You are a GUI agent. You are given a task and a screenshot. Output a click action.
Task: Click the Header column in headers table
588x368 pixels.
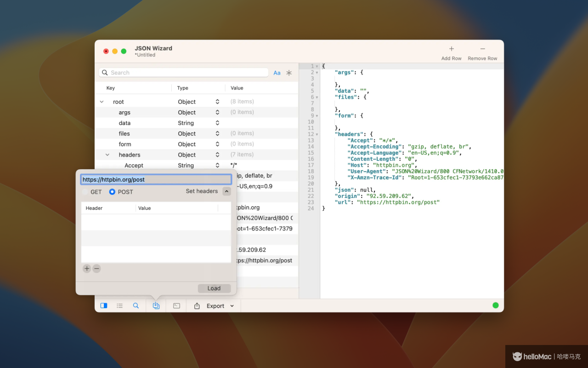[94, 208]
